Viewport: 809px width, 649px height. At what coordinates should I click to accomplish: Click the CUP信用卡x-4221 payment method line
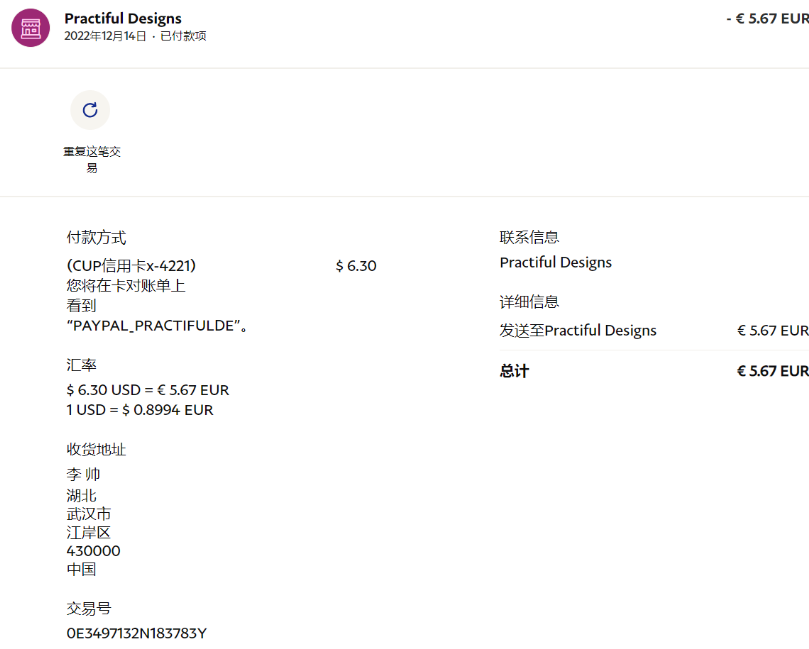[x=131, y=265]
